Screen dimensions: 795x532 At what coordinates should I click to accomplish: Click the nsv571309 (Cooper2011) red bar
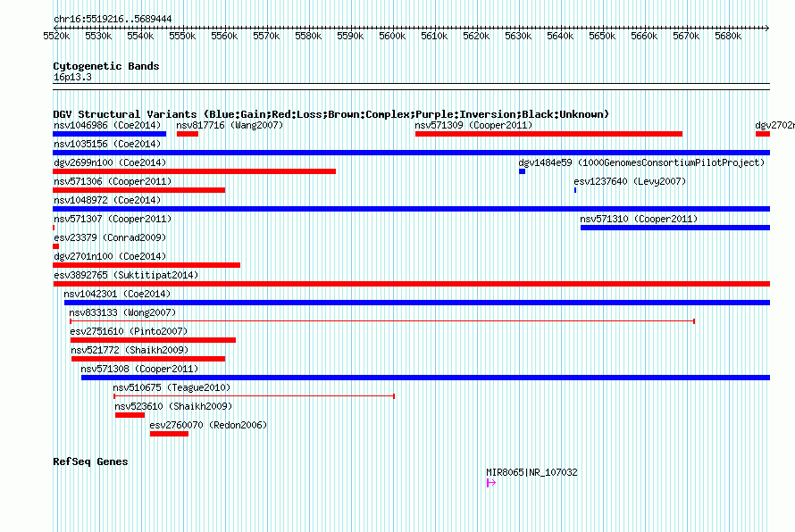pos(548,134)
